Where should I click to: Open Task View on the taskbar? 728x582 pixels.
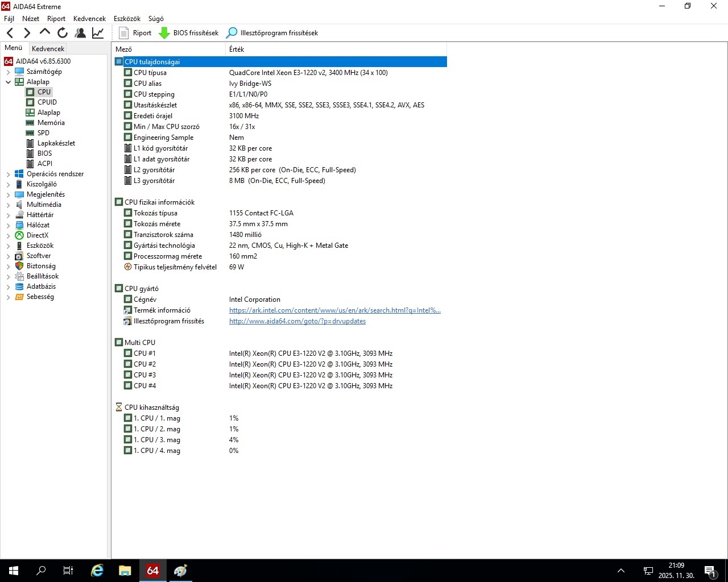tap(68, 571)
